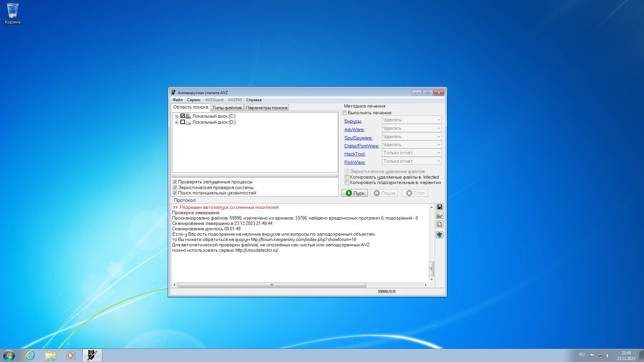The height and width of the screenshot is (362, 644).
Task: Open the 'Сервис' menu
Action: pos(194,100)
